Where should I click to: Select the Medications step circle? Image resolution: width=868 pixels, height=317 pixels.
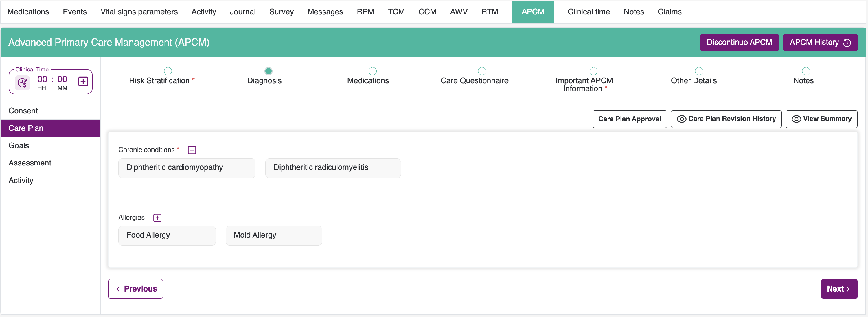pyautogui.click(x=372, y=71)
